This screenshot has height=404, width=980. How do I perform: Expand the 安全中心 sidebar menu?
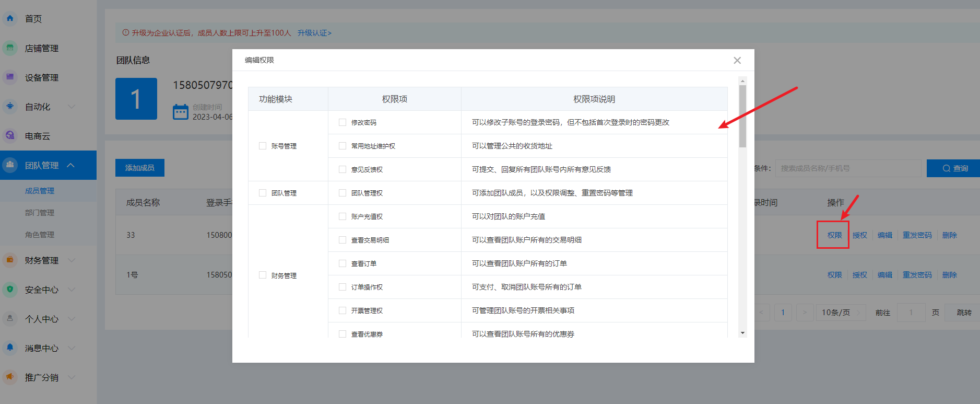pos(72,290)
